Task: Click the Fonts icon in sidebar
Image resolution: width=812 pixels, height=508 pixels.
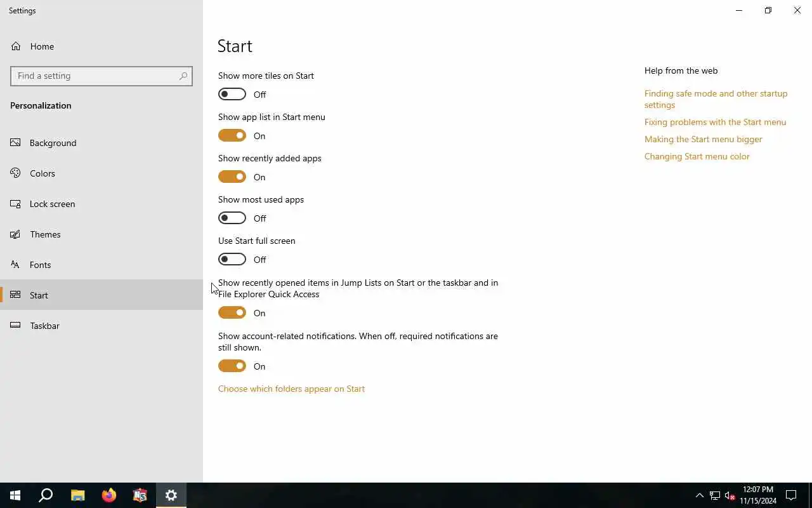Action: click(16, 265)
